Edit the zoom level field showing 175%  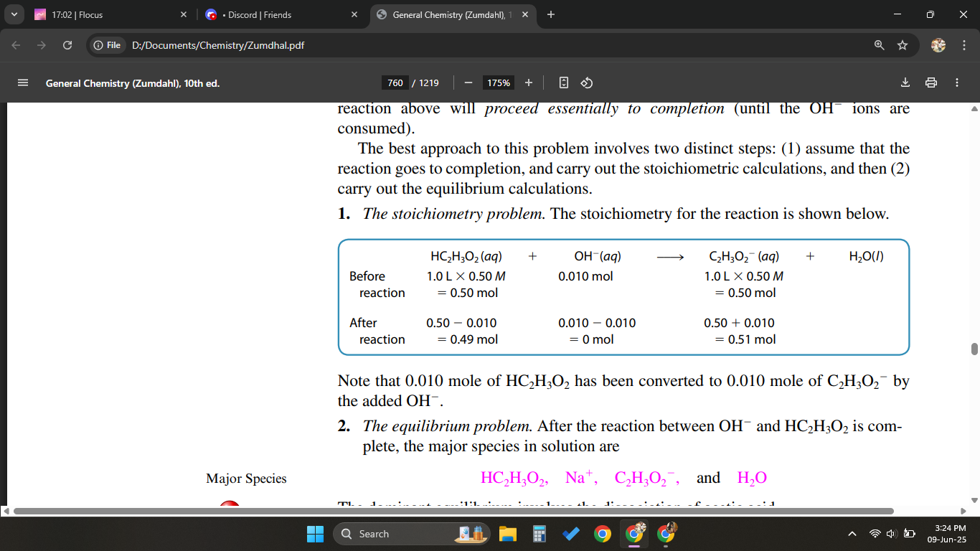[499, 83]
